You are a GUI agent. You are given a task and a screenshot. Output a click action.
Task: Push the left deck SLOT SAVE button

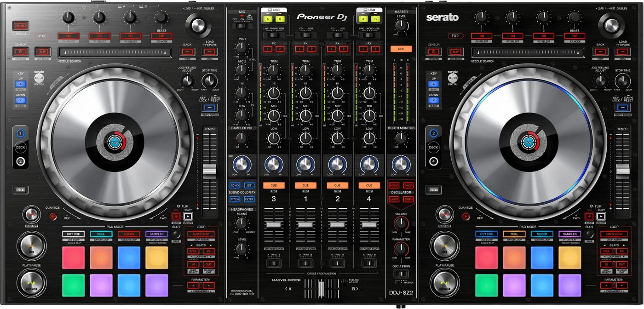coord(176,234)
